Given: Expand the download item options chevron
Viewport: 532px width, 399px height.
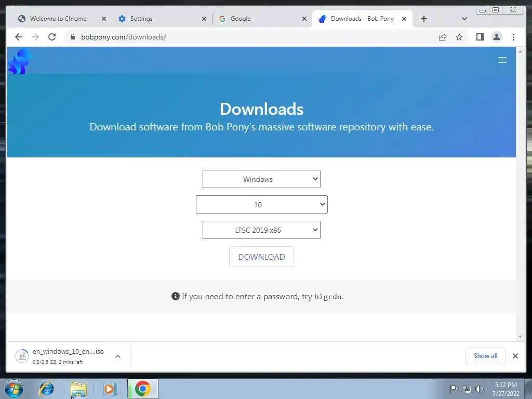Looking at the screenshot, I should point(118,356).
